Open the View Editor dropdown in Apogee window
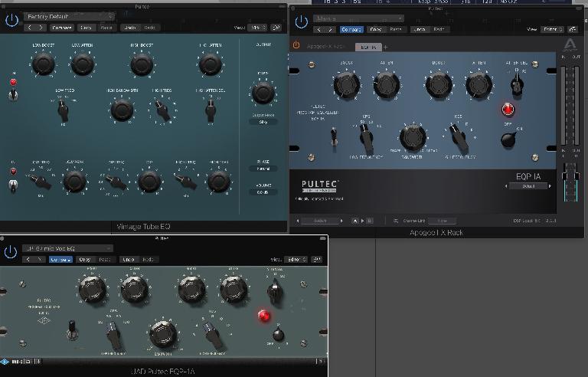 (551, 29)
